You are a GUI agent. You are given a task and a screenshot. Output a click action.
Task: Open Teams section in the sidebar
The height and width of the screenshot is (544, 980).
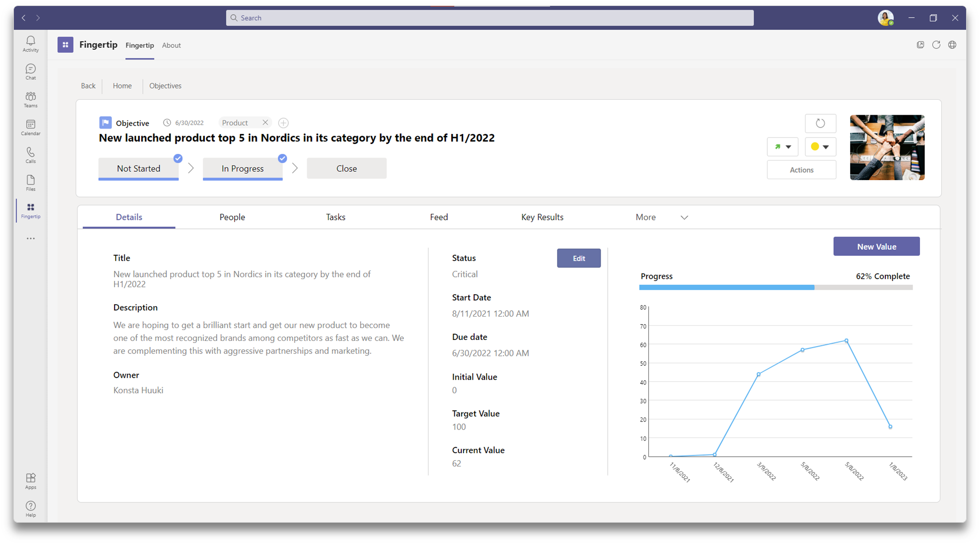[31, 99]
